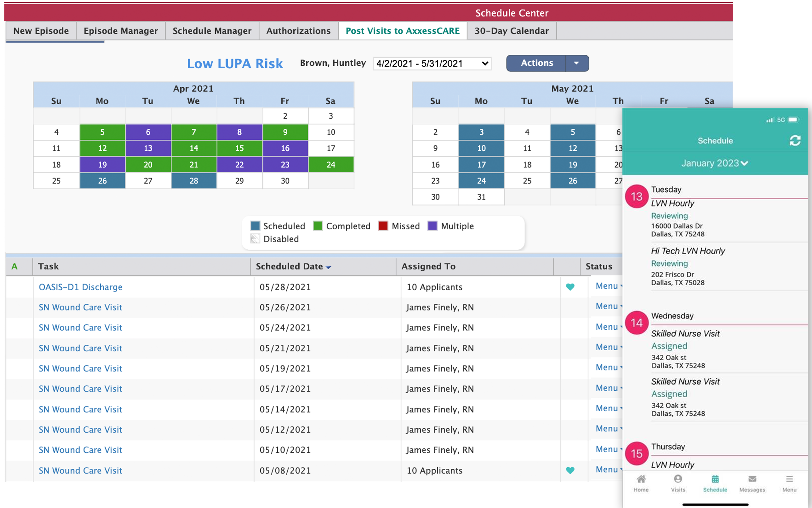Click the Actions button
The height and width of the screenshot is (508, 812).
pyautogui.click(x=537, y=63)
